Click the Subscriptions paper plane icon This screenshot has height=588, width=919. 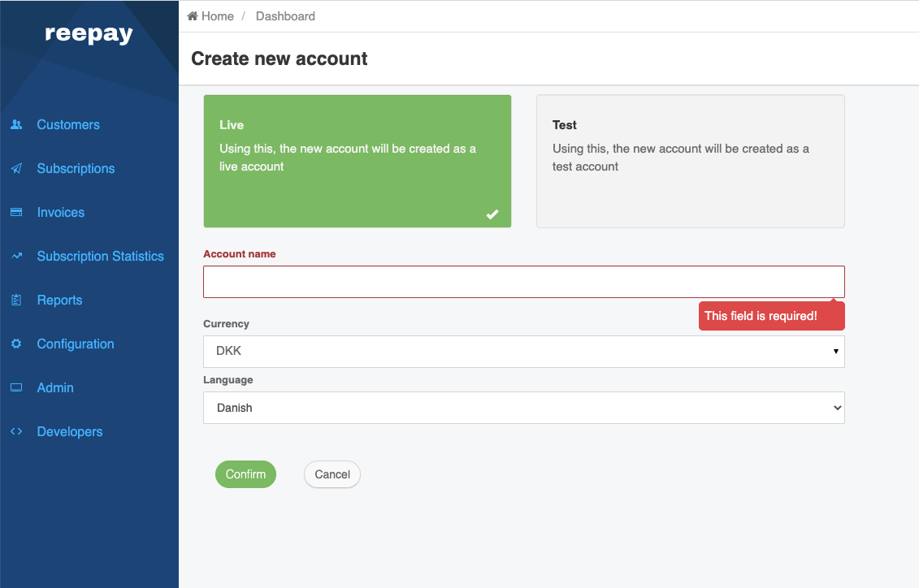(x=16, y=168)
